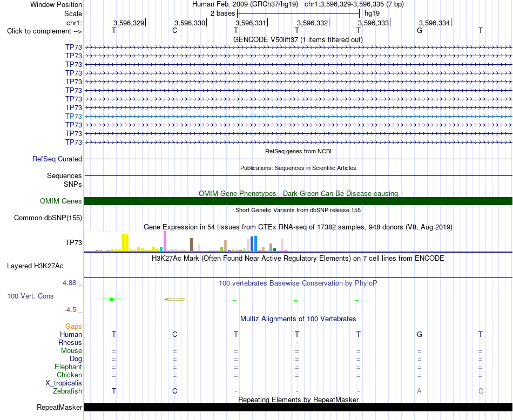
Task: Click the 'C' base in complement sequence row
Action: pos(175,30)
